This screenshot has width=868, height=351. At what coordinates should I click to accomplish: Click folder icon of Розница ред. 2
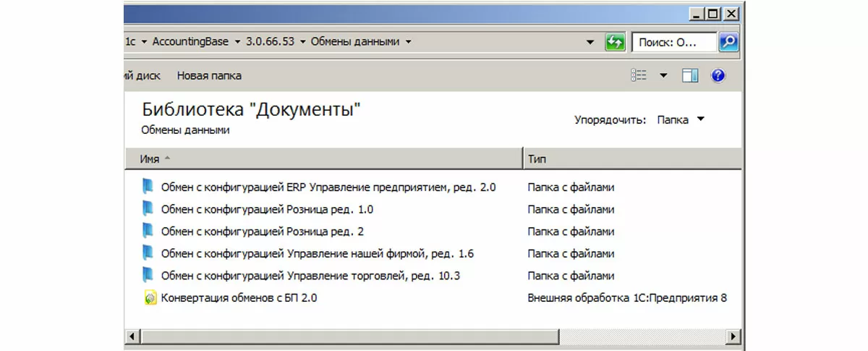point(148,231)
